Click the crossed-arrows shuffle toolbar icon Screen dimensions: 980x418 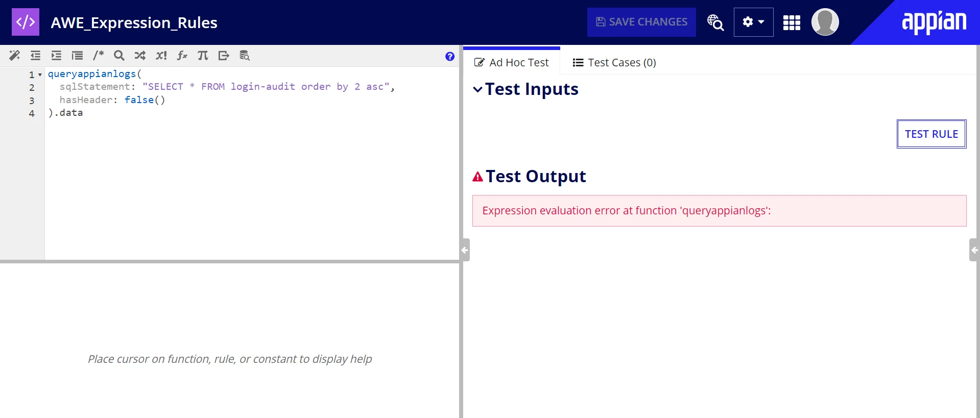pos(140,56)
